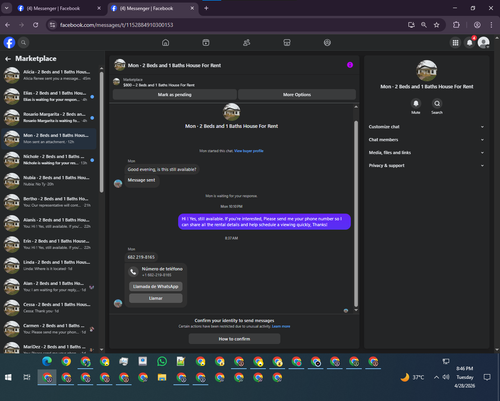The width and height of the screenshot is (500, 401).
Task: Show hidden system tray icons chevron
Action: pyautogui.click(x=436, y=377)
